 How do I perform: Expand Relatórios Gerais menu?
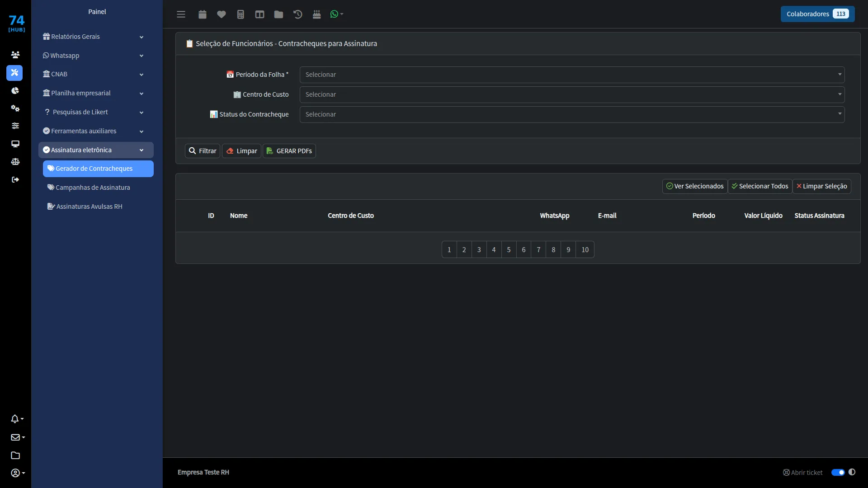tap(96, 37)
